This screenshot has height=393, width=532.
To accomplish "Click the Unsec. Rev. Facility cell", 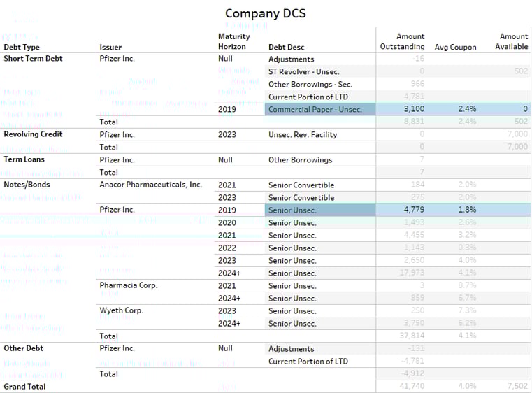I will pos(303,135).
